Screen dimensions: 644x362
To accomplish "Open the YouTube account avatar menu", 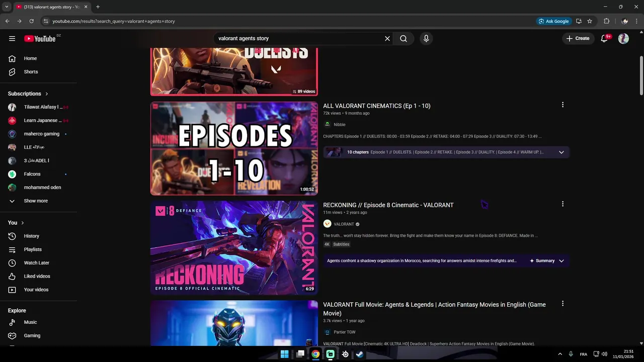I will (623, 38).
